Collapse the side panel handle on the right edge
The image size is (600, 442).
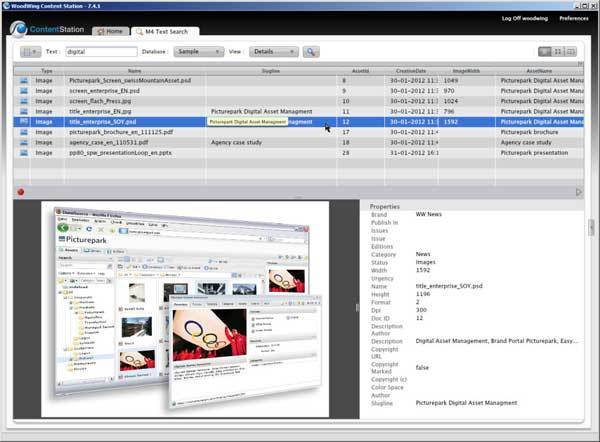tap(592, 228)
